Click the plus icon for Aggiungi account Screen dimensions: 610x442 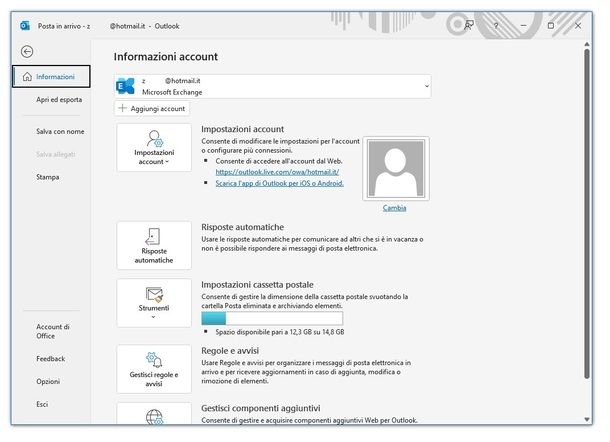123,108
